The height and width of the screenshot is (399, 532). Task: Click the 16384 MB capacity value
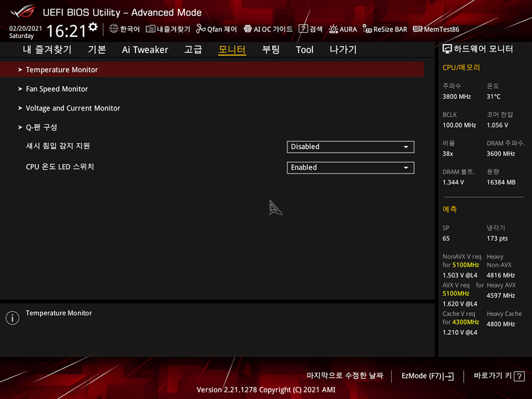(501, 182)
